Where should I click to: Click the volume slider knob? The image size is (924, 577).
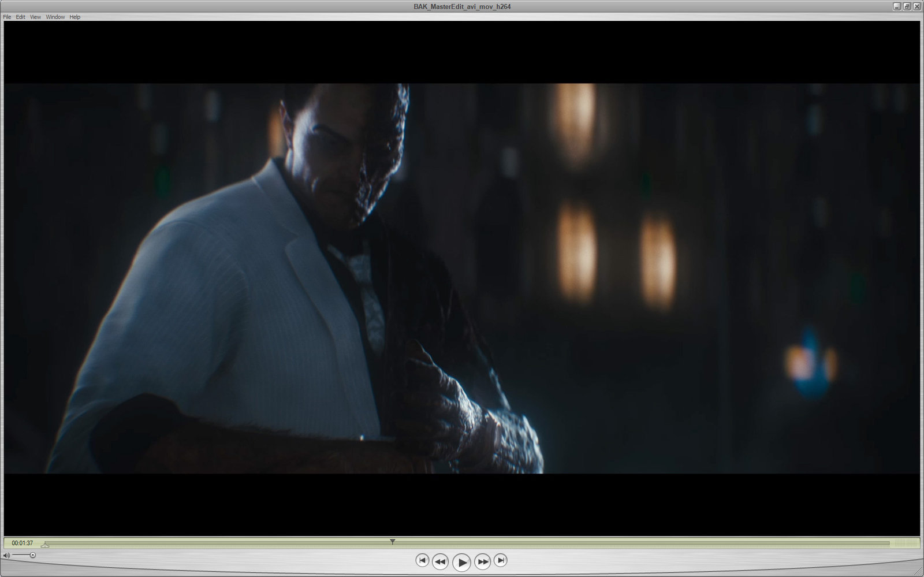coord(33,556)
